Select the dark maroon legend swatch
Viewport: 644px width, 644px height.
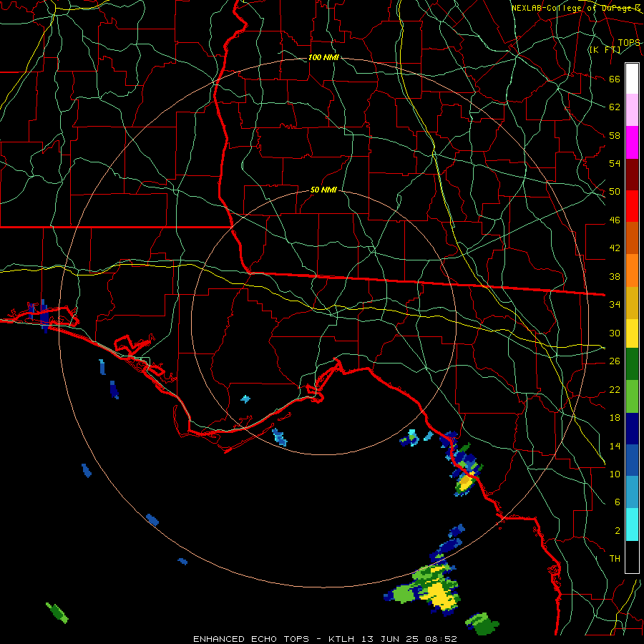pyautogui.click(x=632, y=175)
